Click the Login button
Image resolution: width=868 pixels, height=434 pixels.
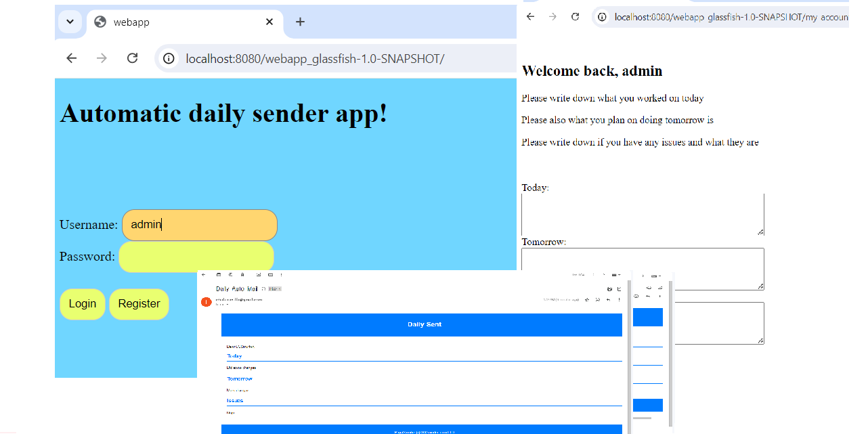coord(82,304)
